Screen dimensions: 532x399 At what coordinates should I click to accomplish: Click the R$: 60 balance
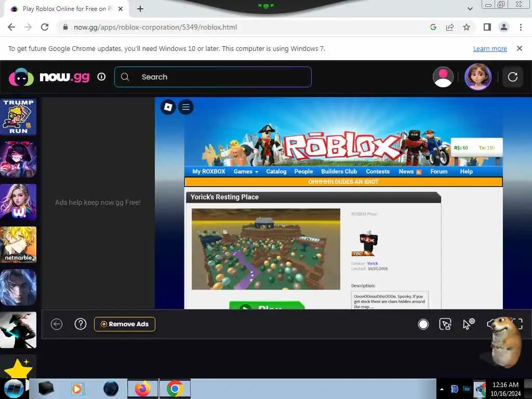pos(461,148)
